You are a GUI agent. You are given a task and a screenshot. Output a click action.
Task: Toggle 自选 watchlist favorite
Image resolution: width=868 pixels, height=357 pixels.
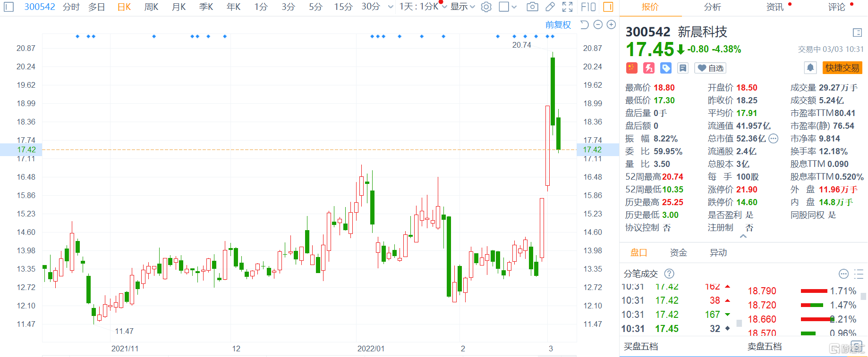click(x=710, y=68)
